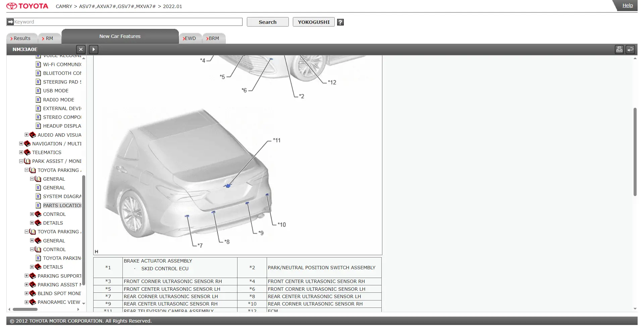Open the SYSTEM DIAGRAM tree entry

(62, 196)
